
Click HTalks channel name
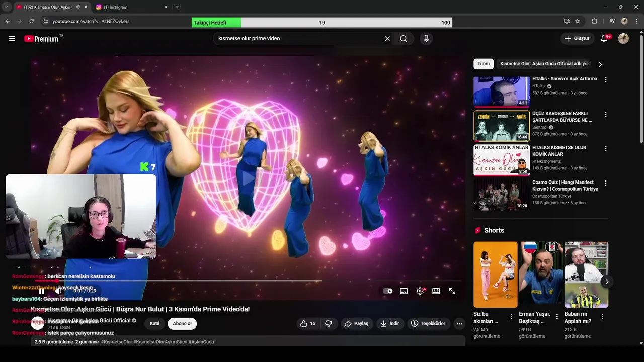pos(538,86)
